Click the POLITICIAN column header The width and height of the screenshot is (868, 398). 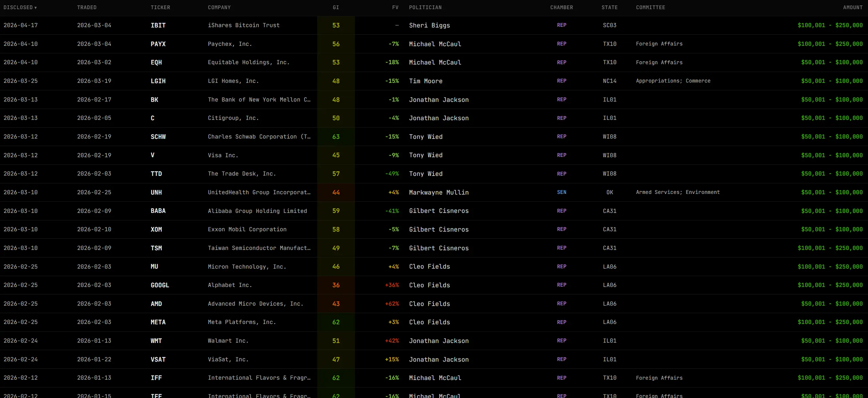(x=425, y=7)
